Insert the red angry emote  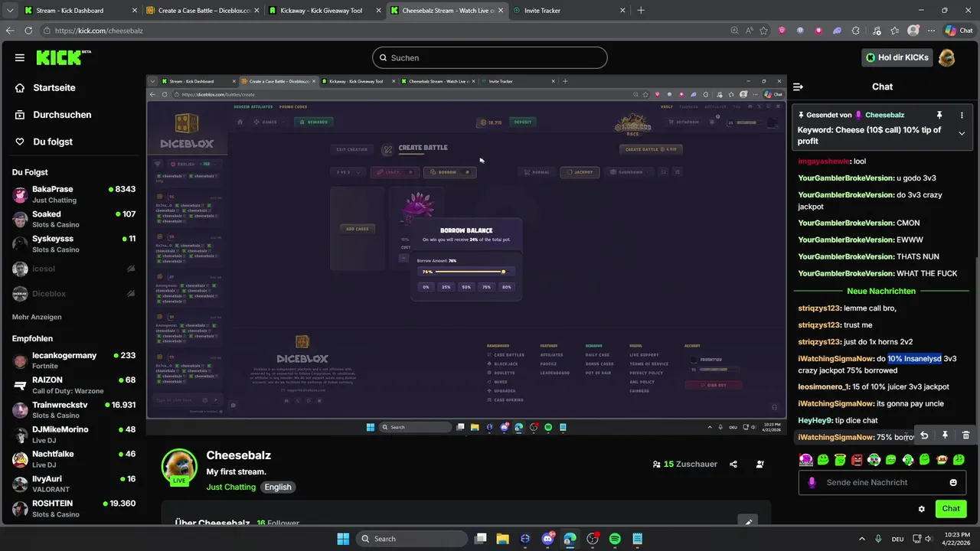(x=857, y=460)
